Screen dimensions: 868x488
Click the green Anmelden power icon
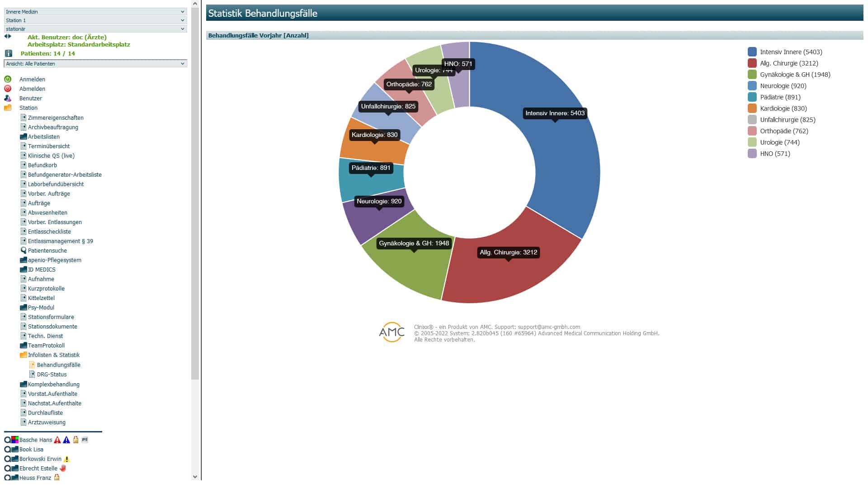[x=8, y=79]
